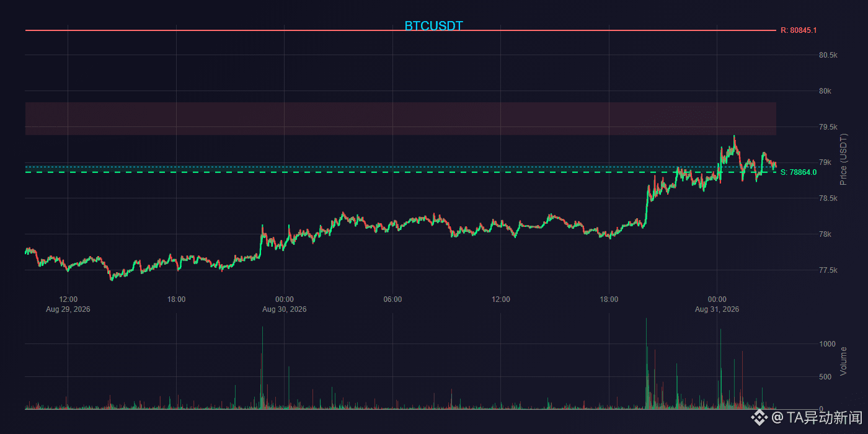This screenshot has width=868, height=434.
Task: Click the 78k price axis tick
Action: click(825, 234)
